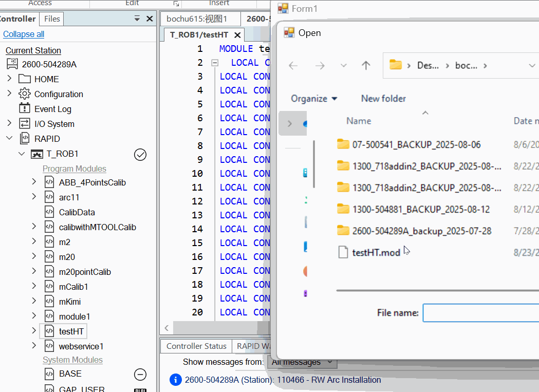Expand the Configuration tree node
Screen dimensions: 539x392
coord(10,93)
